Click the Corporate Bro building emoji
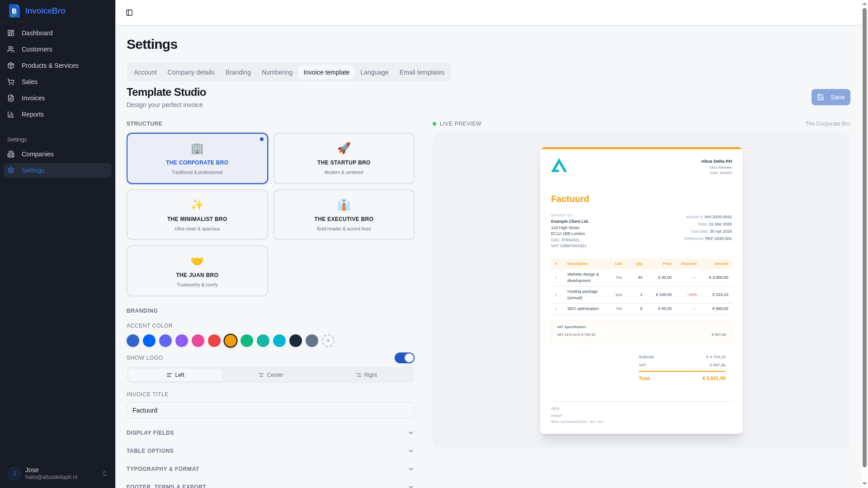868x488 pixels. tap(197, 148)
